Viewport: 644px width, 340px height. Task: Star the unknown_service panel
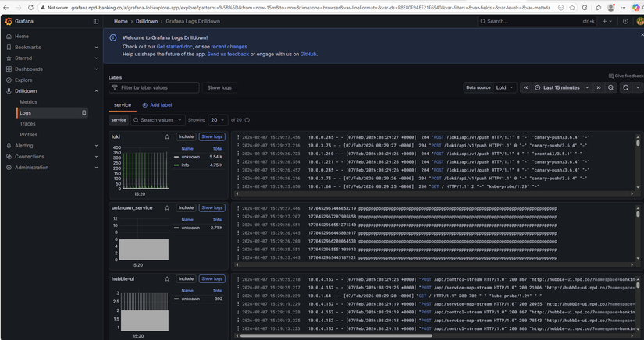(x=167, y=207)
